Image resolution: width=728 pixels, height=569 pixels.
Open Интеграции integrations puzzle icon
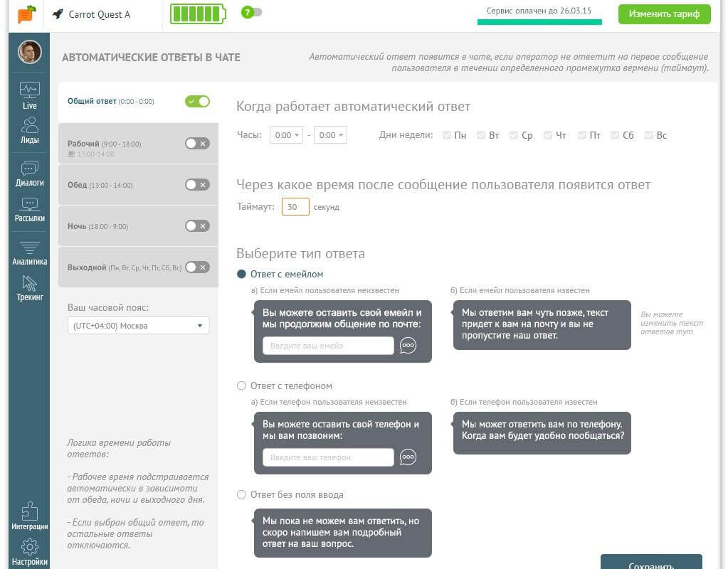[x=29, y=516]
